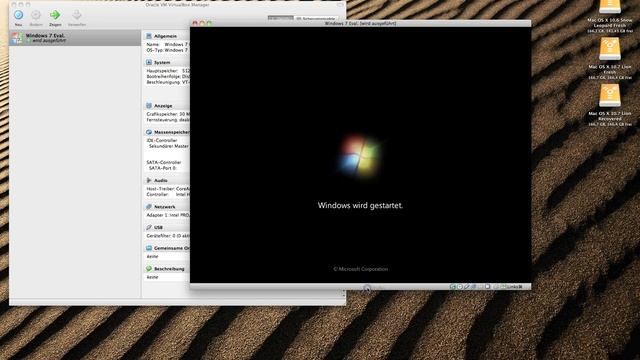The height and width of the screenshot is (360, 640).
Task: Click the 'SATA-Controller' entry
Action: pyautogui.click(x=164, y=162)
